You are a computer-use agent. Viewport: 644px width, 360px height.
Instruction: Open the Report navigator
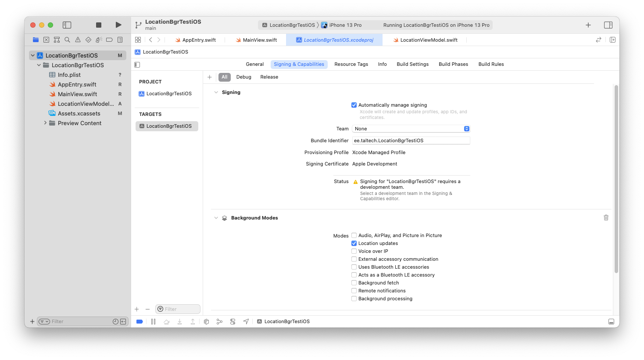120,40
